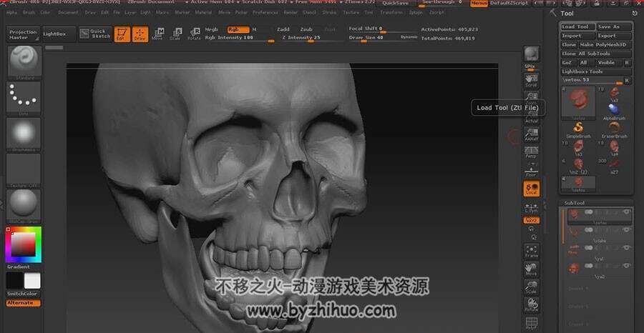The height and width of the screenshot is (333, 644).
Task: Click the Frame view icon
Action: coord(532,251)
